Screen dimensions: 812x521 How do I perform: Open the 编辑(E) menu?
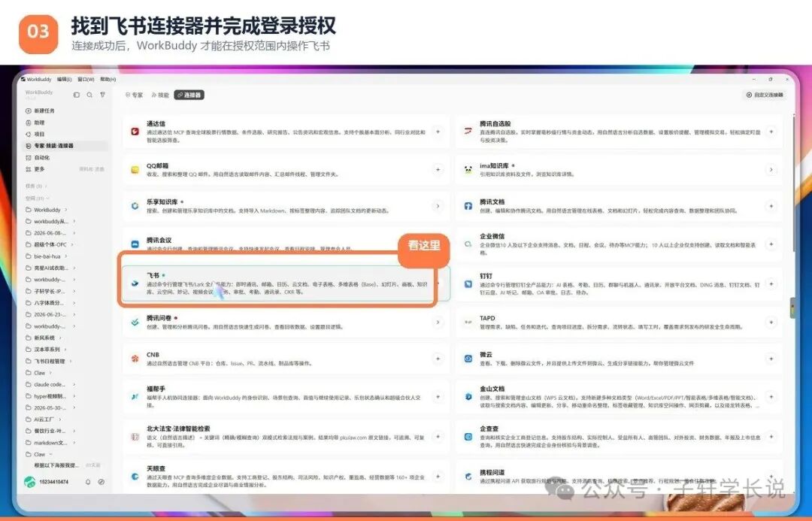point(64,79)
